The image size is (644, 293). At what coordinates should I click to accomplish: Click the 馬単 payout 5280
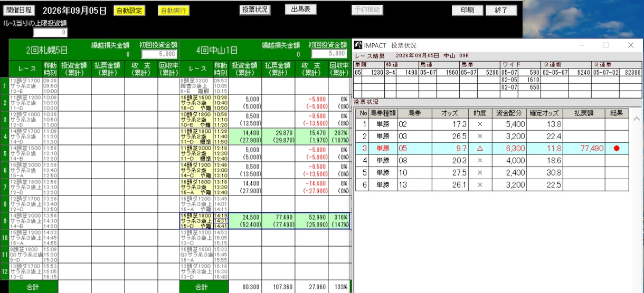pos(490,73)
